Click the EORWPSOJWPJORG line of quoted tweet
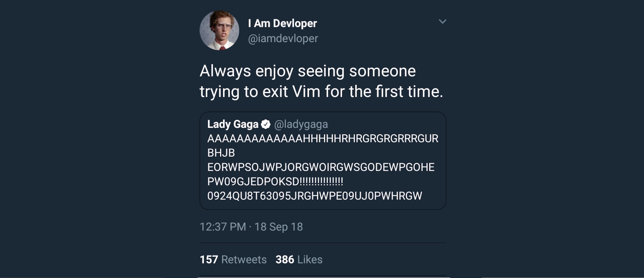This screenshot has width=644, height=278. pyautogui.click(x=321, y=167)
